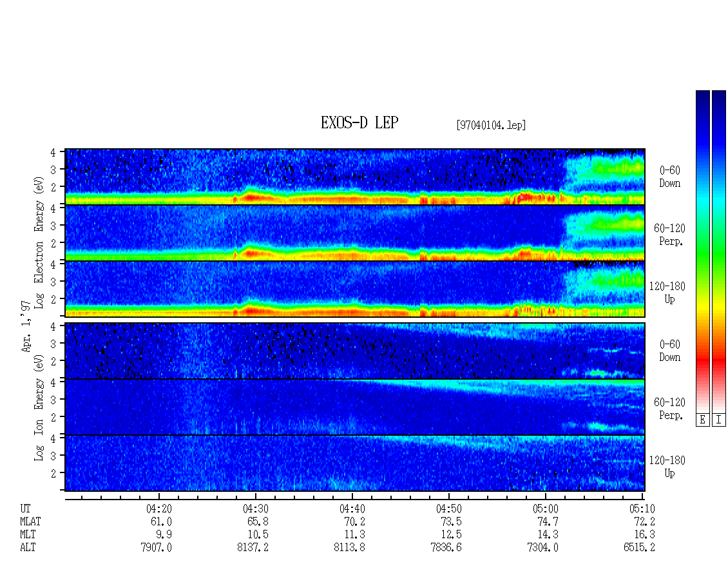Click the ion color bar above the I box

719,251
